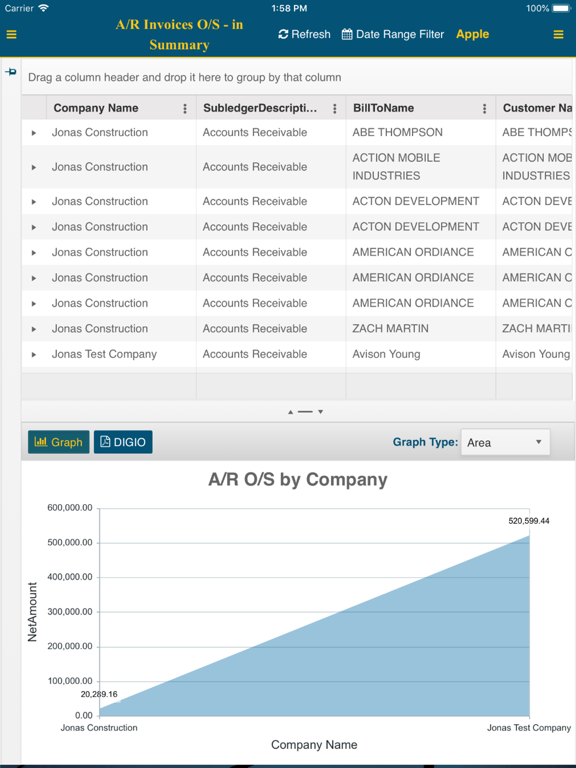Click the splitter up arrow
The height and width of the screenshot is (768, 576).
coord(290,412)
